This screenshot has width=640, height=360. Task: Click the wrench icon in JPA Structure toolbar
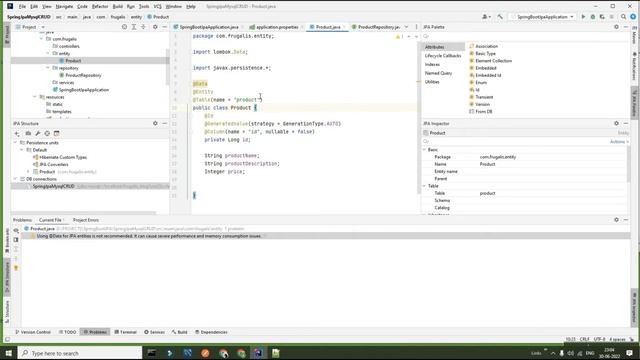point(38,133)
